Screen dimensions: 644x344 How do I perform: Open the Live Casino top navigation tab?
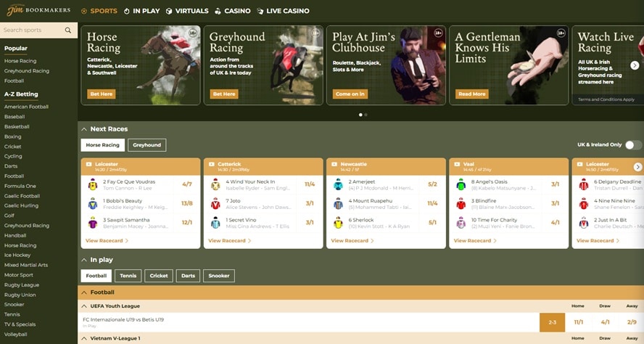click(283, 11)
